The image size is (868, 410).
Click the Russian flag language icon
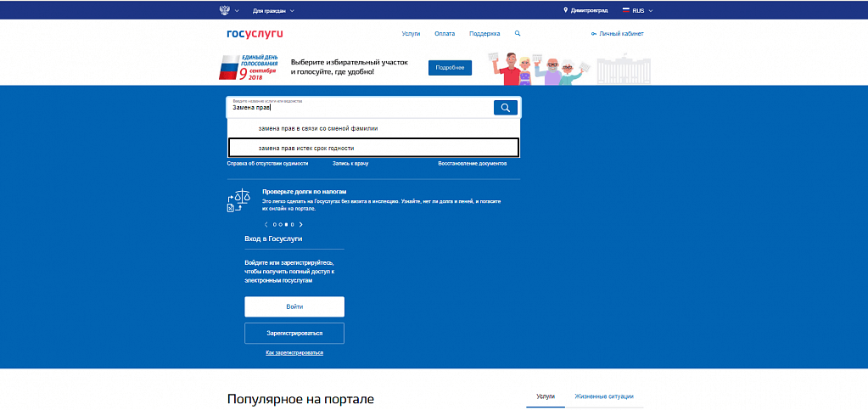[626, 10]
